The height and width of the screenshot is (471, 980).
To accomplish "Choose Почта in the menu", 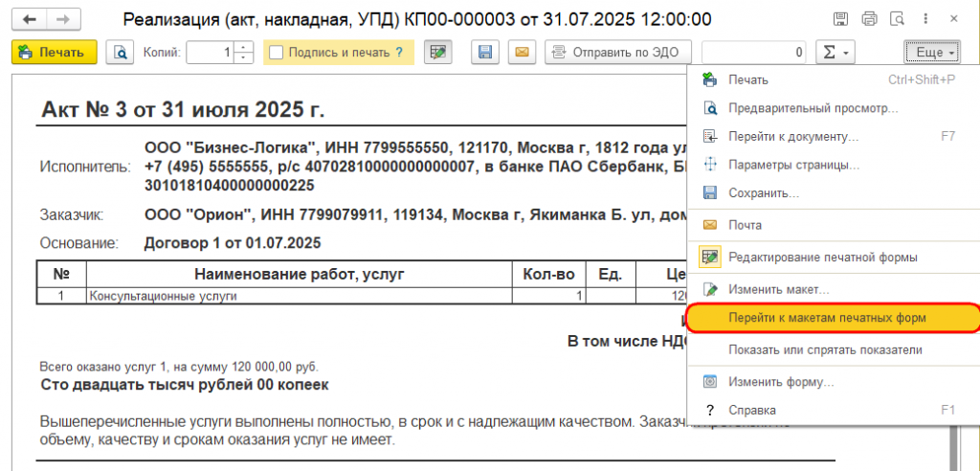I will click(x=833, y=225).
